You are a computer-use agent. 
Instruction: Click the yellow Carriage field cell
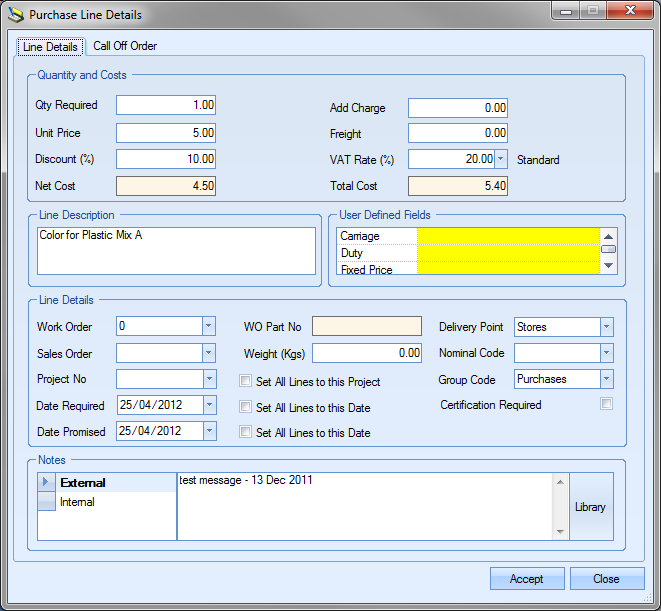coord(508,236)
